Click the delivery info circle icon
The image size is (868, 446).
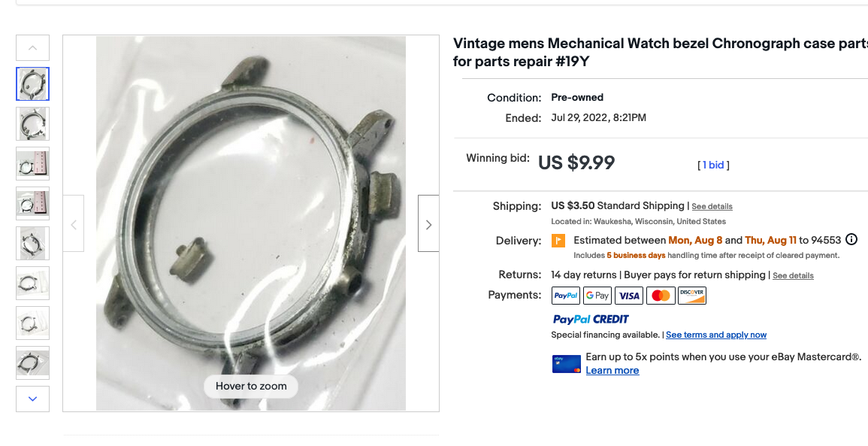pos(851,240)
